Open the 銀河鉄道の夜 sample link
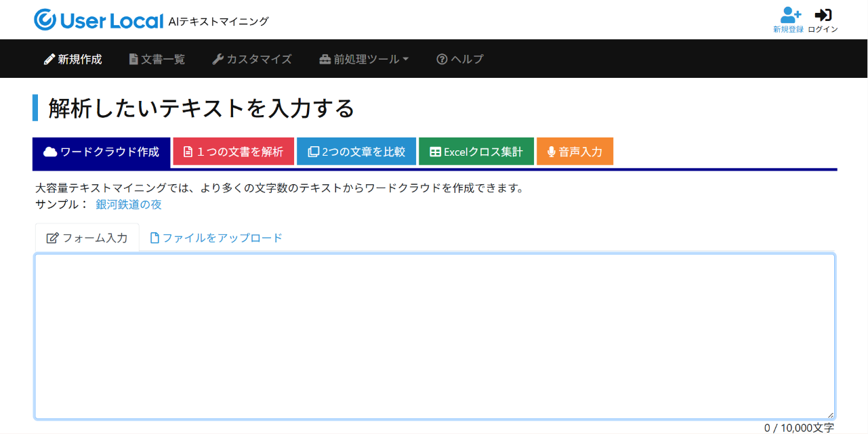Image resolution: width=868 pixels, height=434 pixels. pyautogui.click(x=129, y=204)
